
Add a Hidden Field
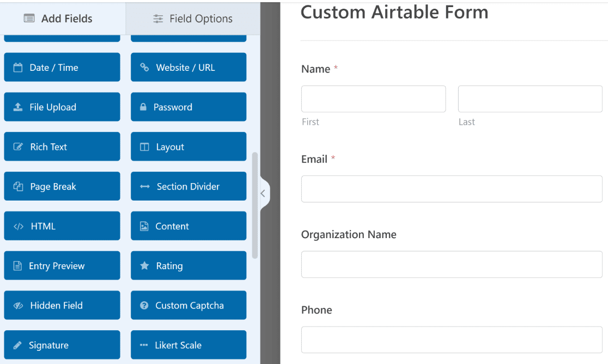coord(62,305)
